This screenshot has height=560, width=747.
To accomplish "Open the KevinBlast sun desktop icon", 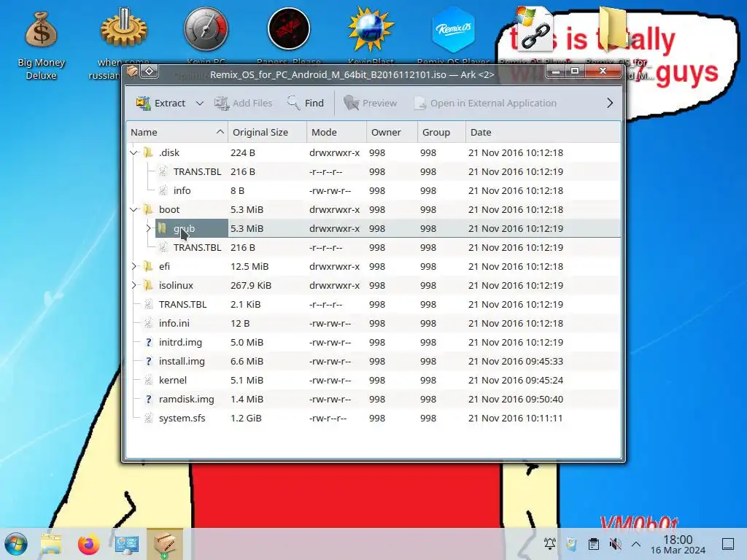I will (x=371, y=29).
